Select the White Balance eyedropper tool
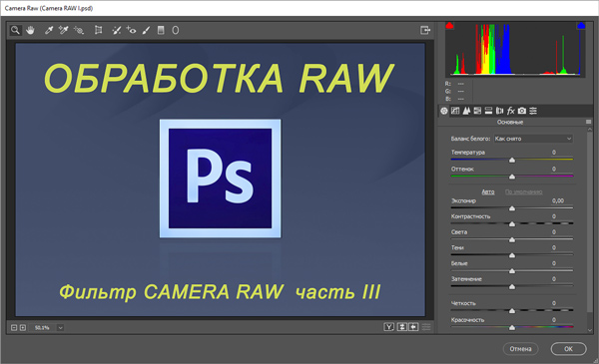The image size is (599, 364). point(49,30)
